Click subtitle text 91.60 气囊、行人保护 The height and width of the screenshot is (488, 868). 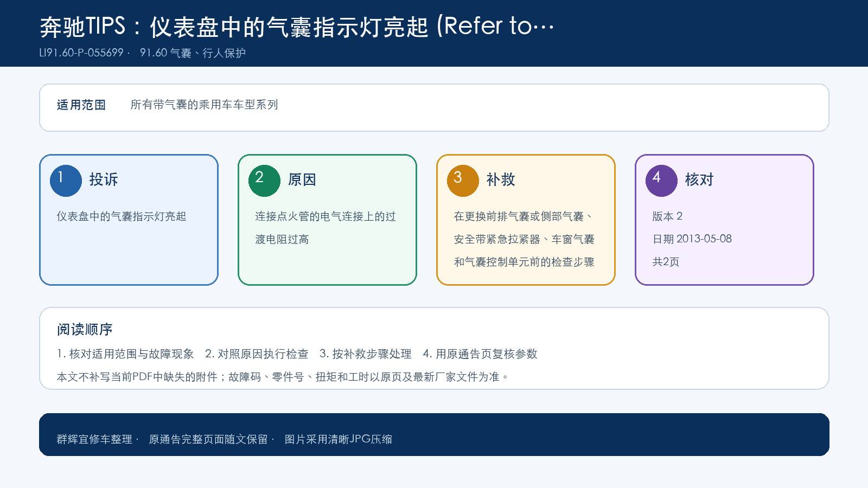[193, 53]
